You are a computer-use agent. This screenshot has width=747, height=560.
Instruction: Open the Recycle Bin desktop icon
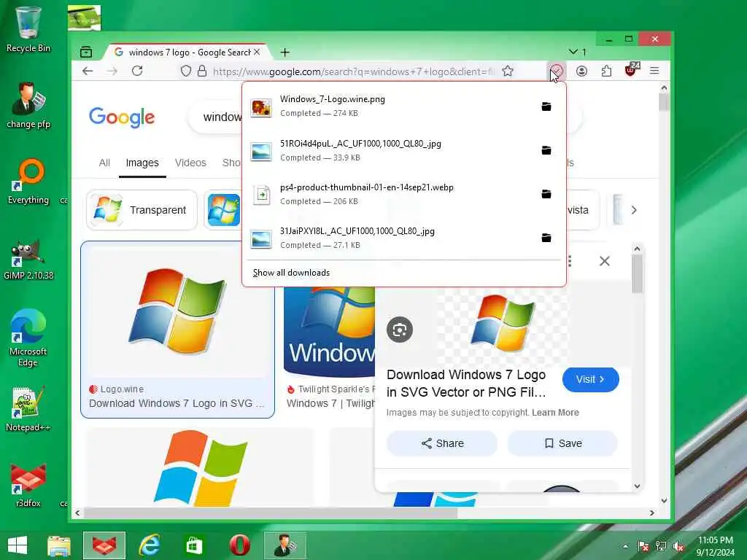tap(28, 29)
